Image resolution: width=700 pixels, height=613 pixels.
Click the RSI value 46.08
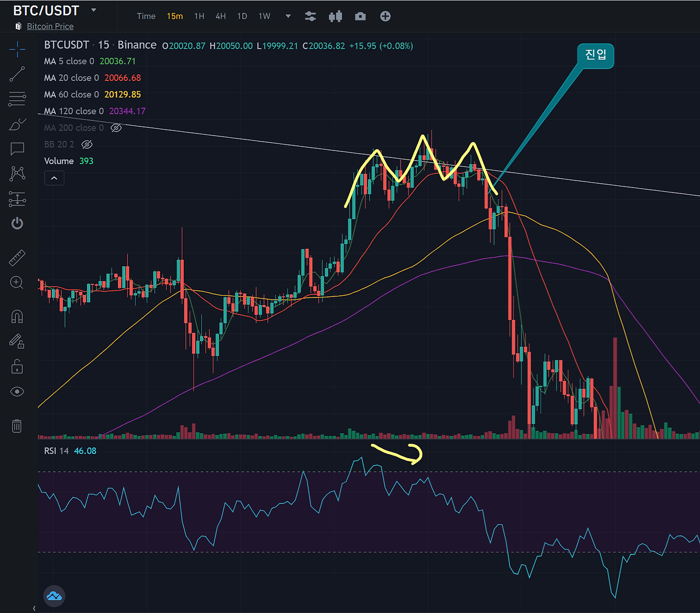click(85, 451)
